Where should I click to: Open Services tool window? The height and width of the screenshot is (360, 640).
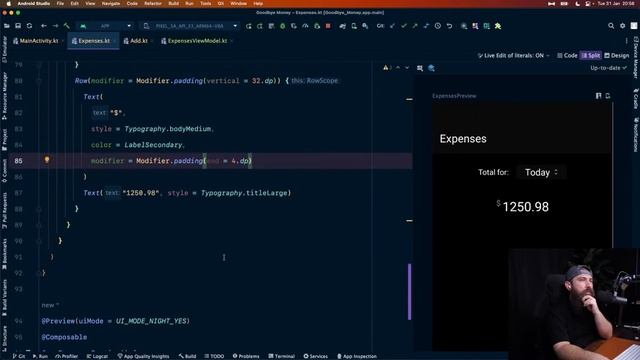click(x=316, y=356)
